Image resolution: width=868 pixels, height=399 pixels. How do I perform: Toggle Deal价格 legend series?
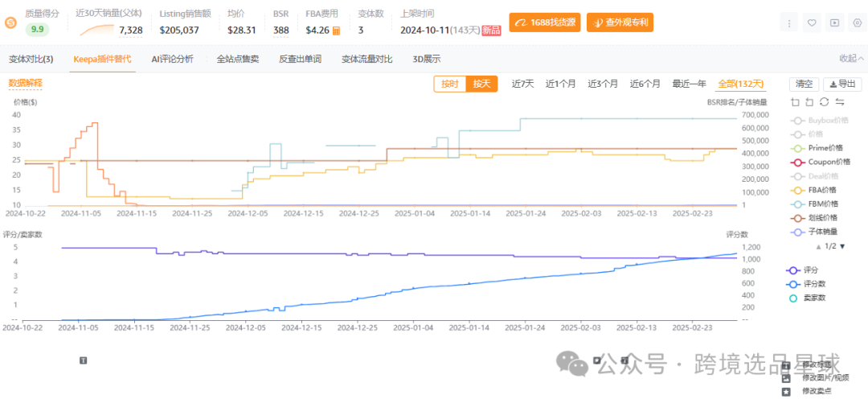click(x=815, y=175)
